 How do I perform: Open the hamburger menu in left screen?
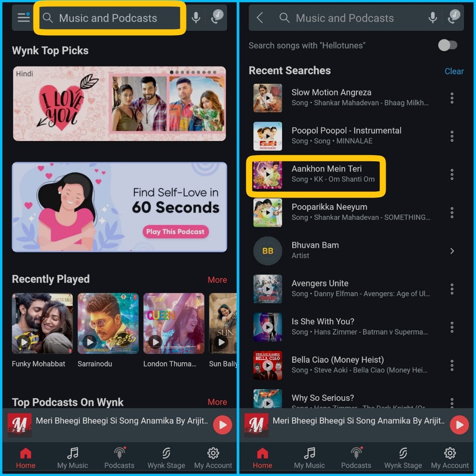(24, 17)
